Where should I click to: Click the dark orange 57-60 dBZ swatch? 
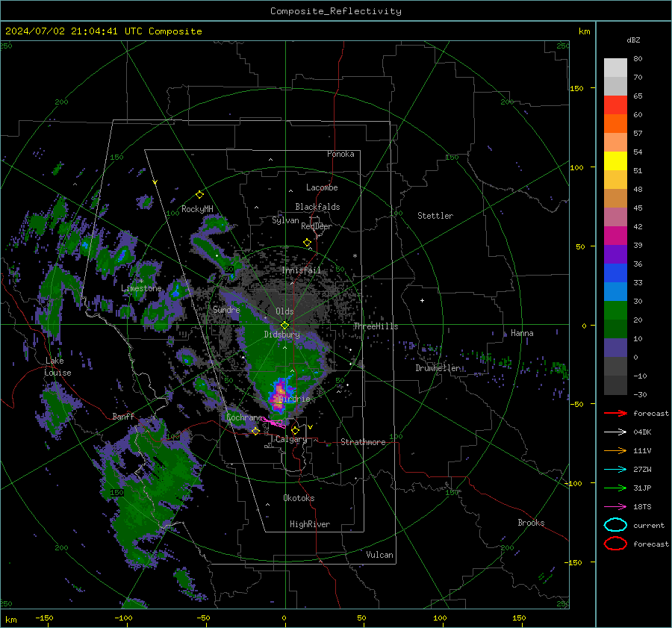click(615, 124)
